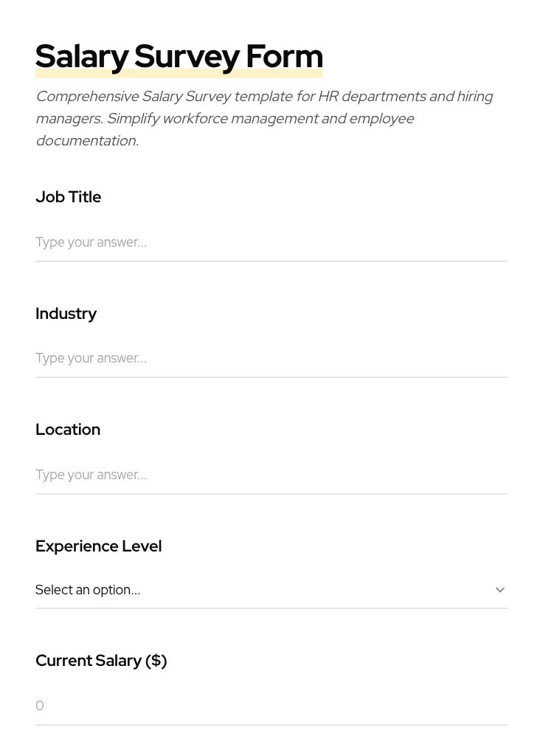Click the Type your answer placeholder under Job Title

[91, 242]
